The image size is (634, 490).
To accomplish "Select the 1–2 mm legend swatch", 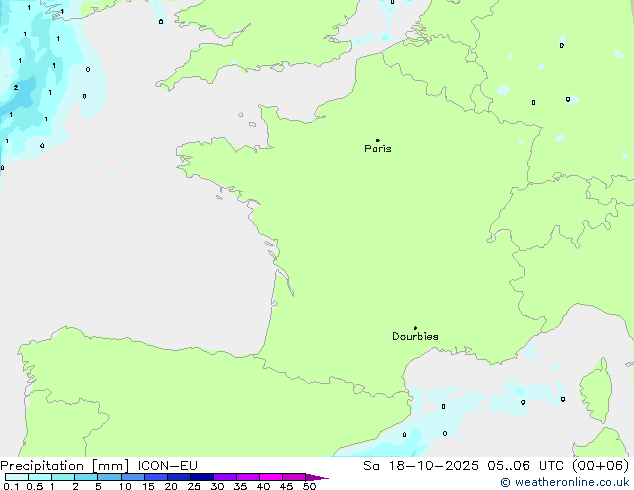I will [63, 477].
